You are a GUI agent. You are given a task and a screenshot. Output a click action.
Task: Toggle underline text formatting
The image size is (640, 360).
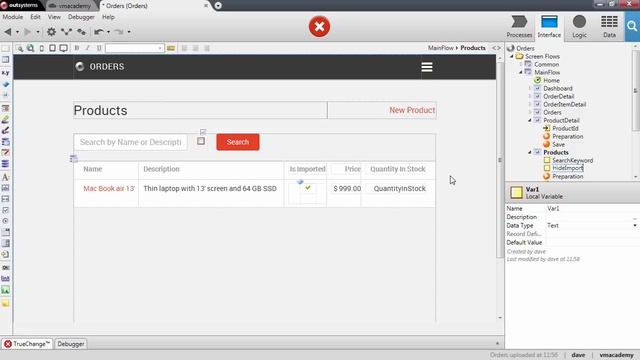click(x=99, y=48)
